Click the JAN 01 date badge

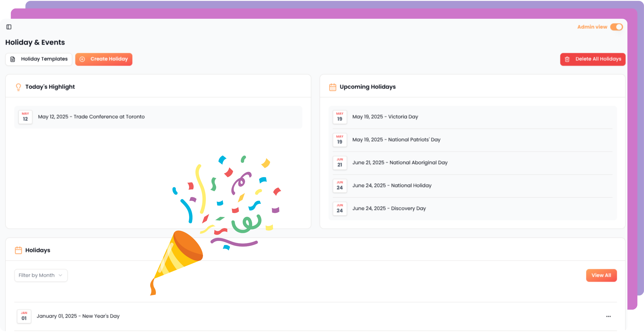pyautogui.click(x=24, y=316)
